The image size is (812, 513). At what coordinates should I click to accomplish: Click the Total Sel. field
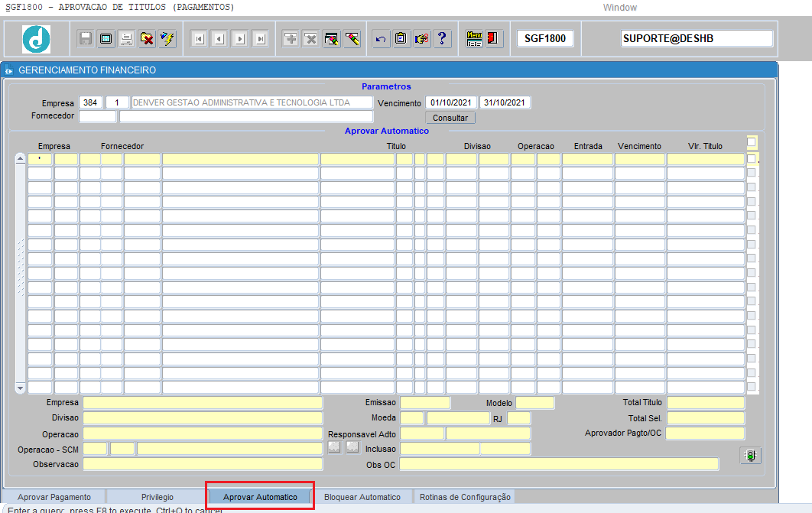pyautogui.click(x=705, y=417)
